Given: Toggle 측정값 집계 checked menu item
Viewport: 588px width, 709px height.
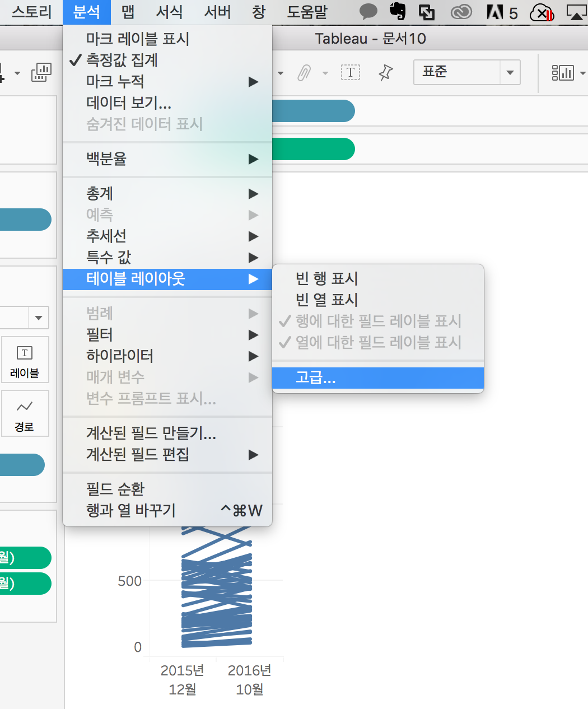Looking at the screenshot, I should [167, 60].
